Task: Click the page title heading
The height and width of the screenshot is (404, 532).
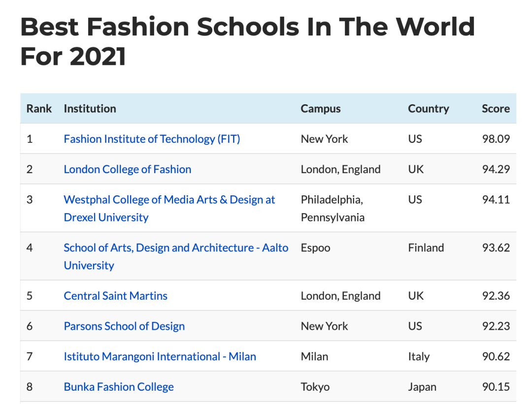Action: point(247,41)
